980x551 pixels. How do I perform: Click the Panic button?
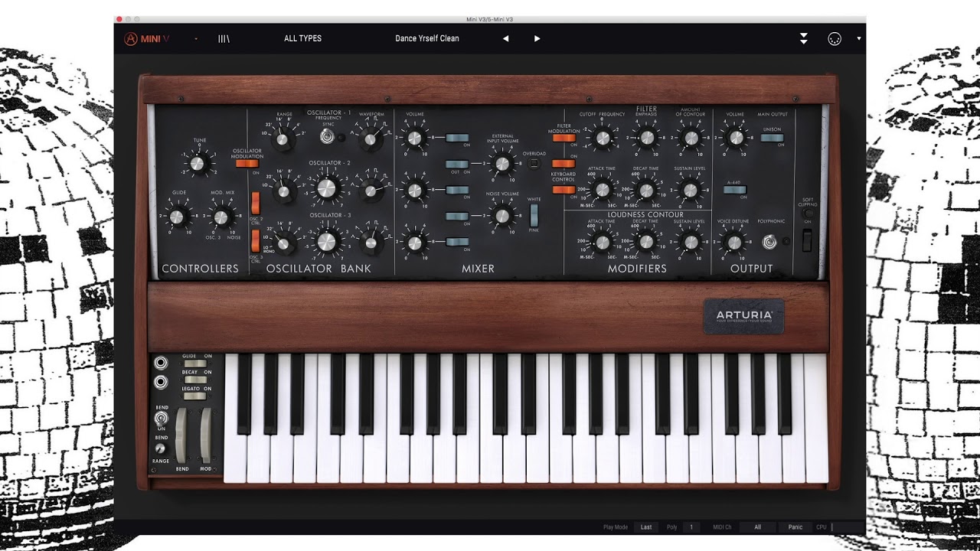click(x=795, y=527)
